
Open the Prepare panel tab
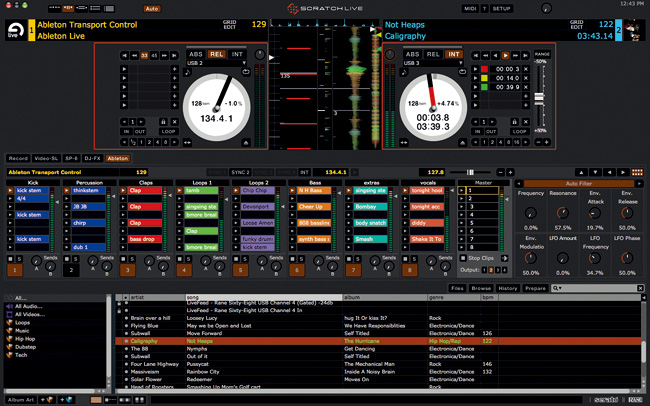pyautogui.click(x=535, y=288)
